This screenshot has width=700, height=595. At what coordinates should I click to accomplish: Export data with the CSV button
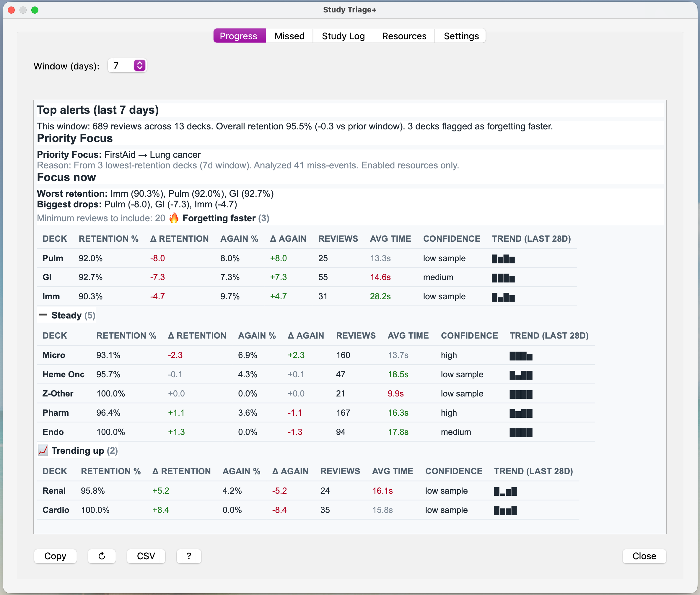point(146,556)
